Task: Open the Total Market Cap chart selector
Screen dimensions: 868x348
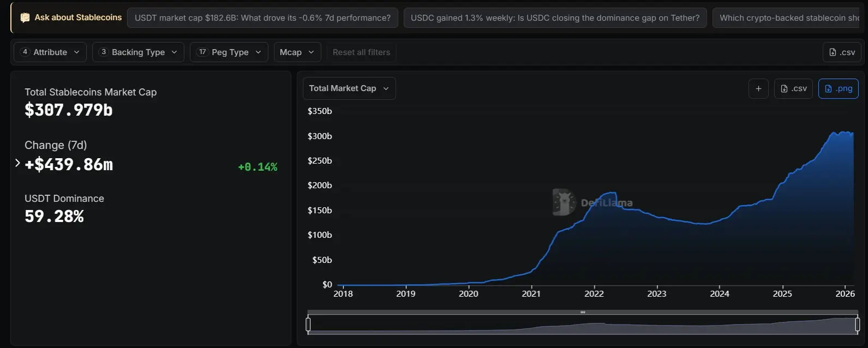Action: pyautogui.click(x=349, y=88)
